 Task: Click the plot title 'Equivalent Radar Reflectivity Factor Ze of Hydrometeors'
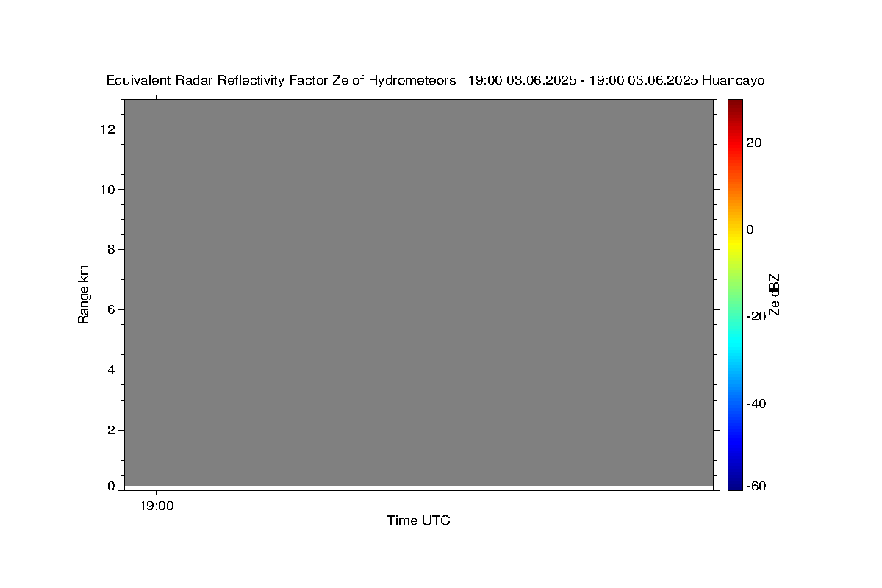pos(282,81)
